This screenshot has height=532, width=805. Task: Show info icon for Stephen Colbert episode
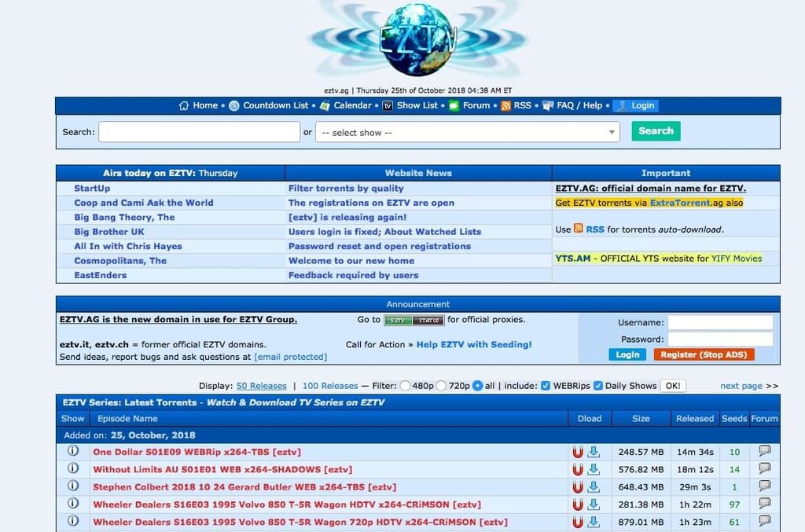pyautogui.click(x=73, y=486)
